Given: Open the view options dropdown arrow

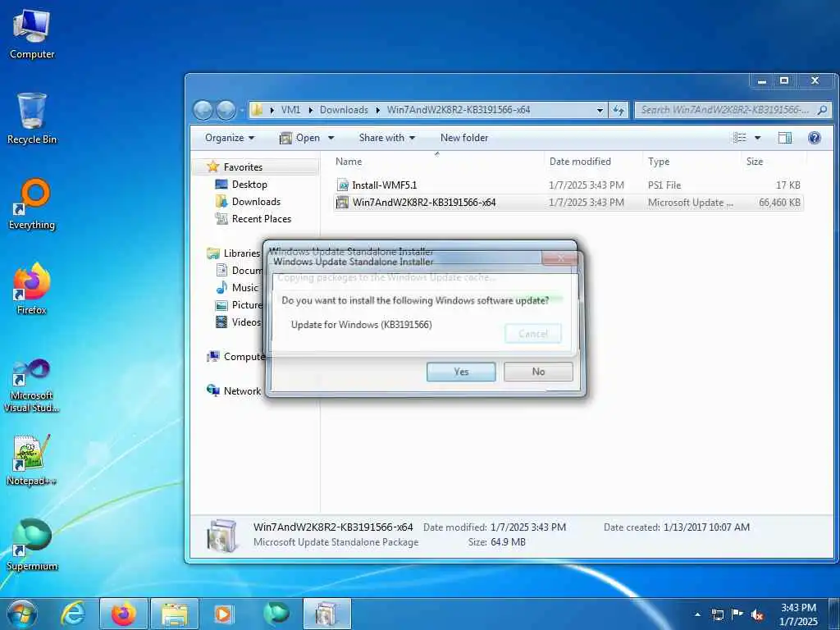Looking at the screenshot, I should [x=757, y=138].
